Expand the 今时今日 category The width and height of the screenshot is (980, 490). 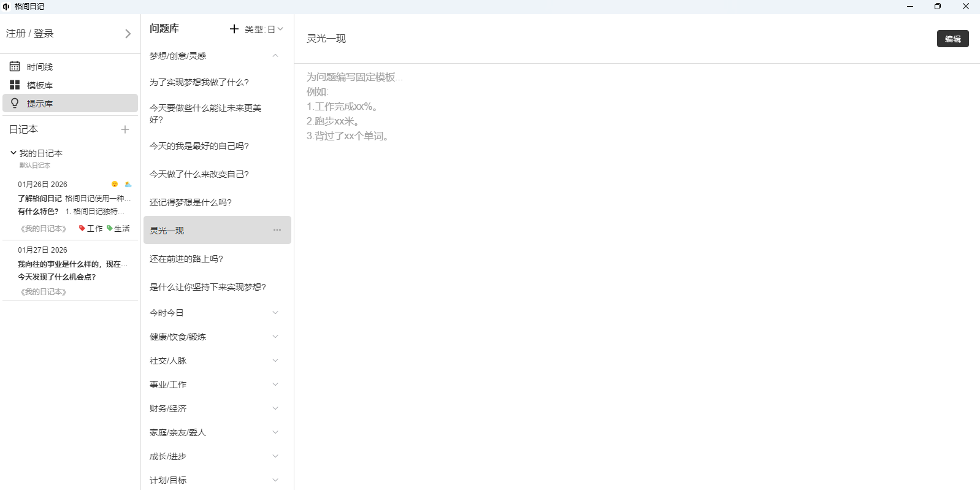coord(275,313)
